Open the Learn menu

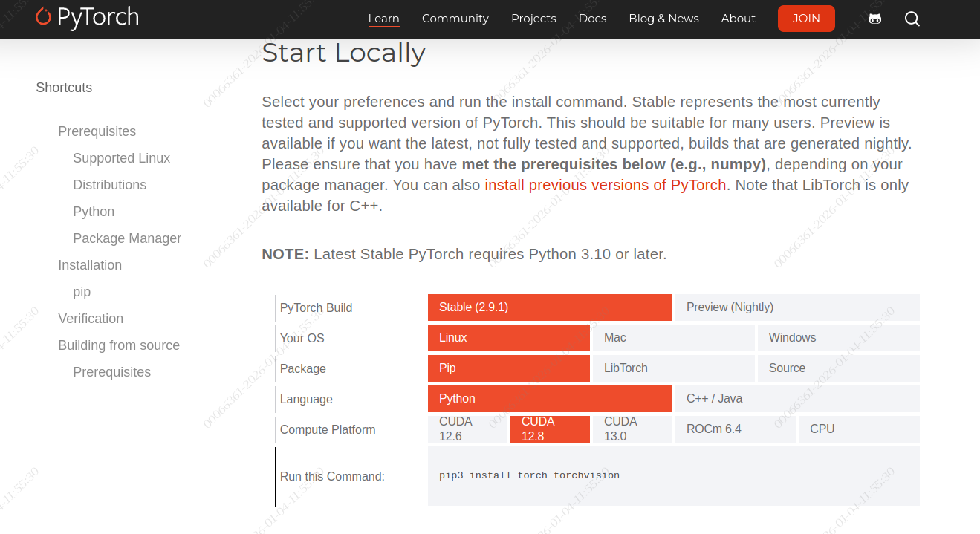click(x=384, y=19)
